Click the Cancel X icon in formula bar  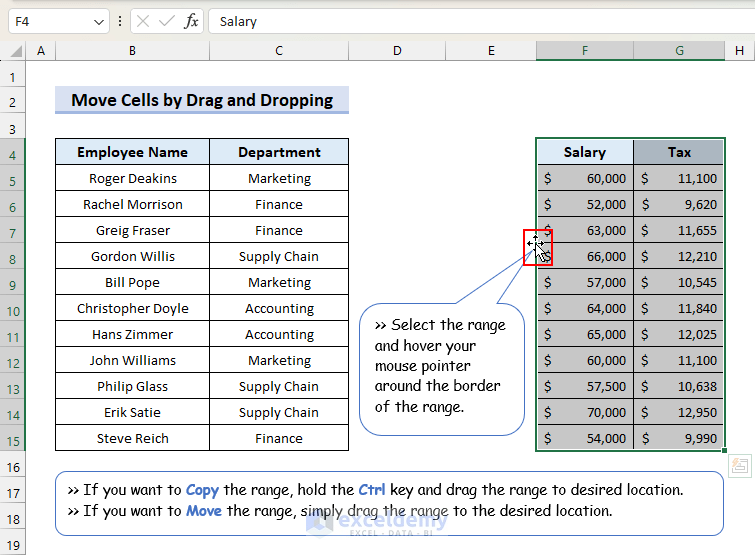[x=143, y=21]
